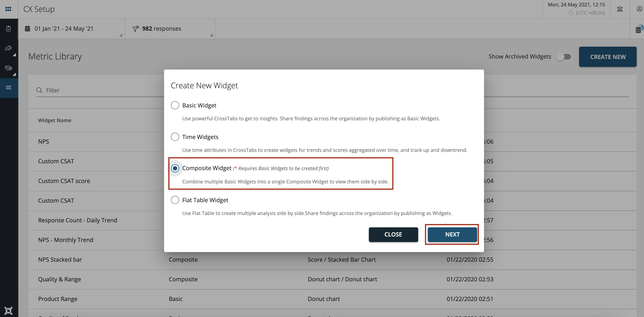Viewport: 644px width, 317px height.
Task: Click the search magnifier icon in Filter
Action: coord(39,90)
